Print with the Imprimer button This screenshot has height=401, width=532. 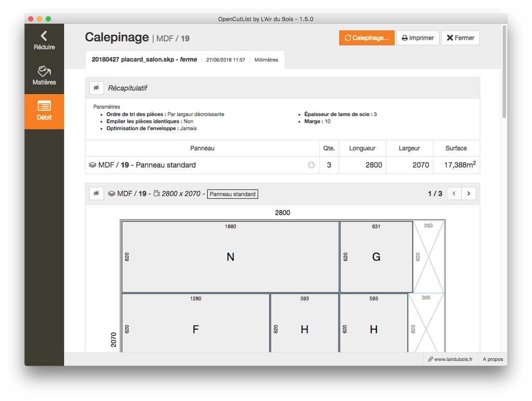click(x=418, y=37)
